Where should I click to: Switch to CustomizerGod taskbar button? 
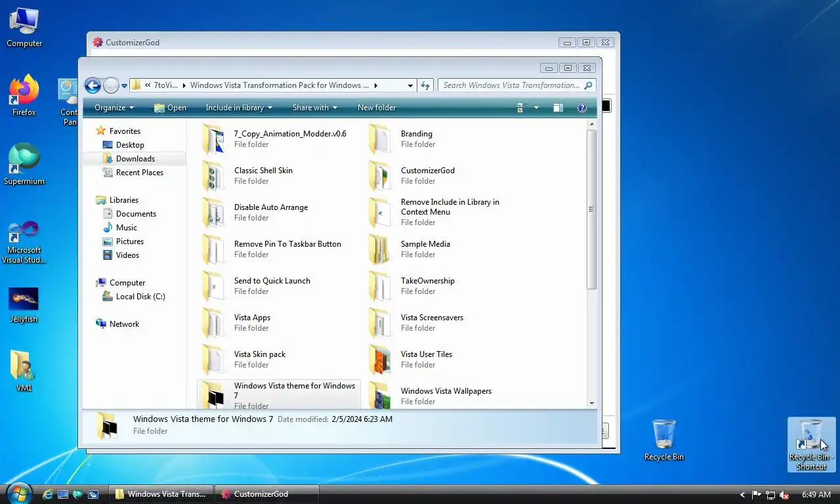pos(266,494)
